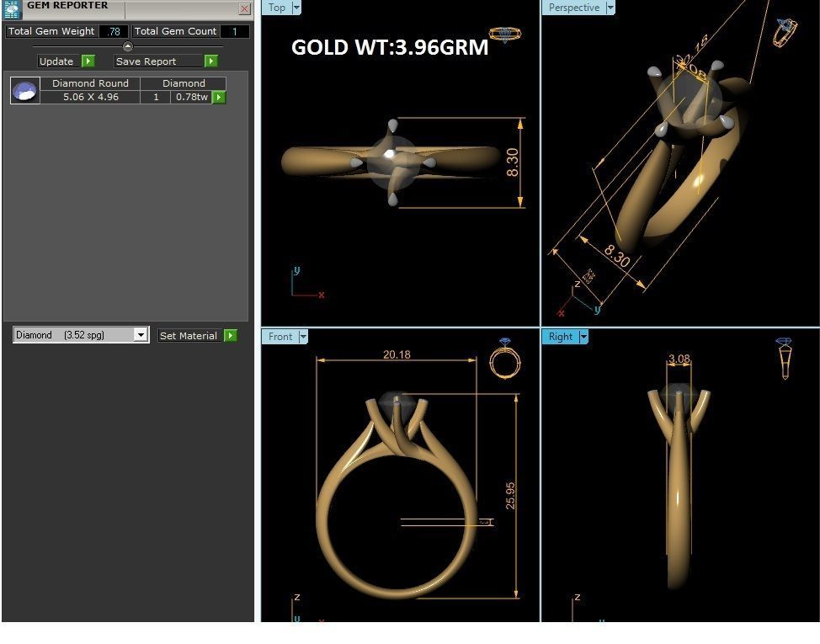Click the Total Gem Weight label
The width and height of the screenshot is (820, 644).
[x=51, y=31]
